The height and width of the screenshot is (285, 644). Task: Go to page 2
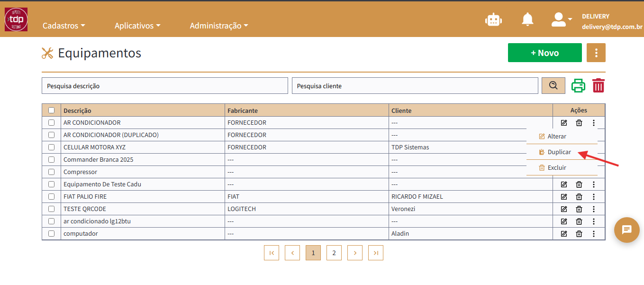tap(334, 253)
